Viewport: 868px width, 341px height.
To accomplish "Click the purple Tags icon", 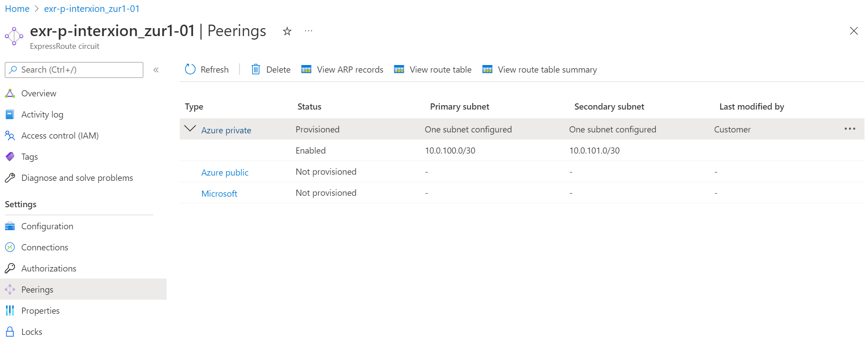I will 10,157.
